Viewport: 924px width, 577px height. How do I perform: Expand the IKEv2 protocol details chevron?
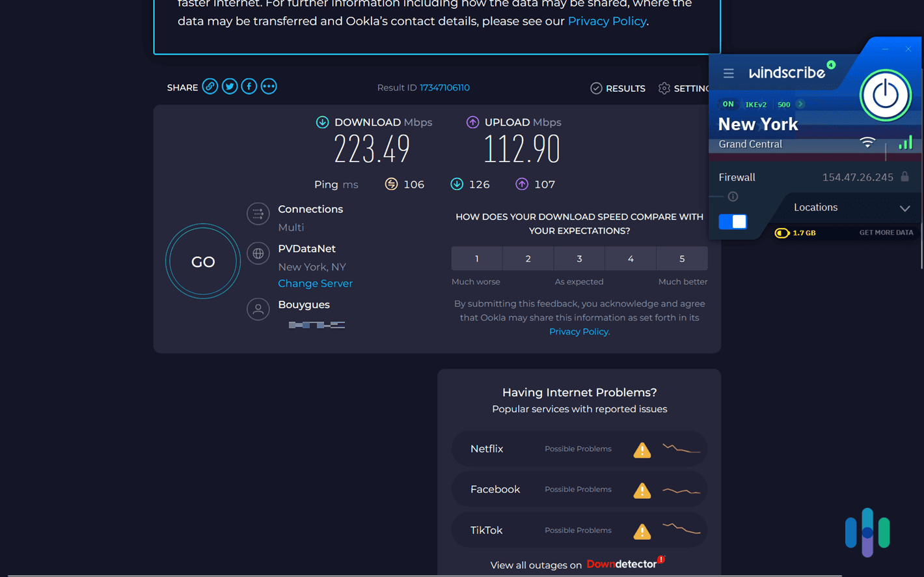800,104
